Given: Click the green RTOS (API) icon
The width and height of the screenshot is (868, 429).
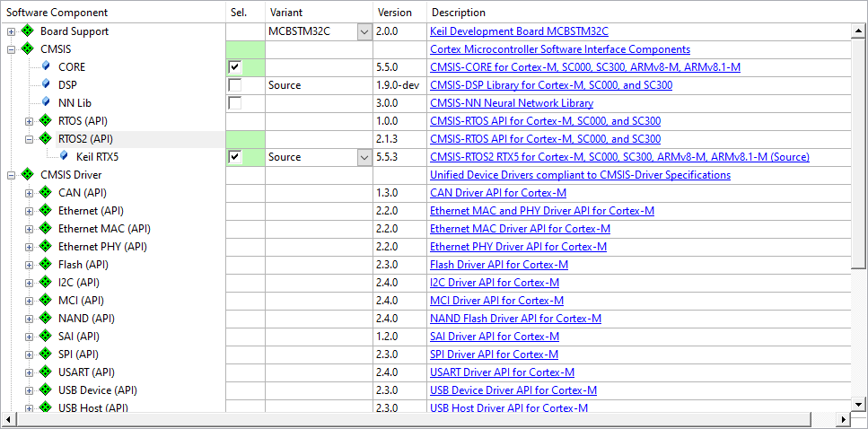Looking at the screenshot, I should coord(46,120).
